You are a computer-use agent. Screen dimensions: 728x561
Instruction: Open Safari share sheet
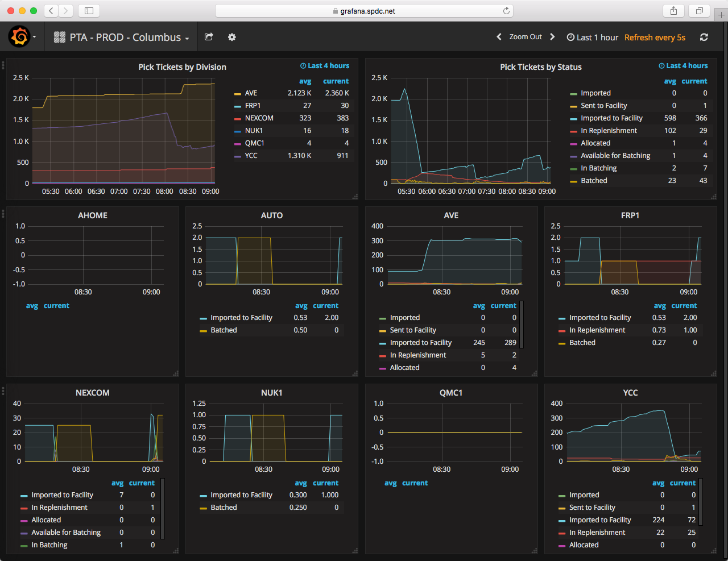673,11
